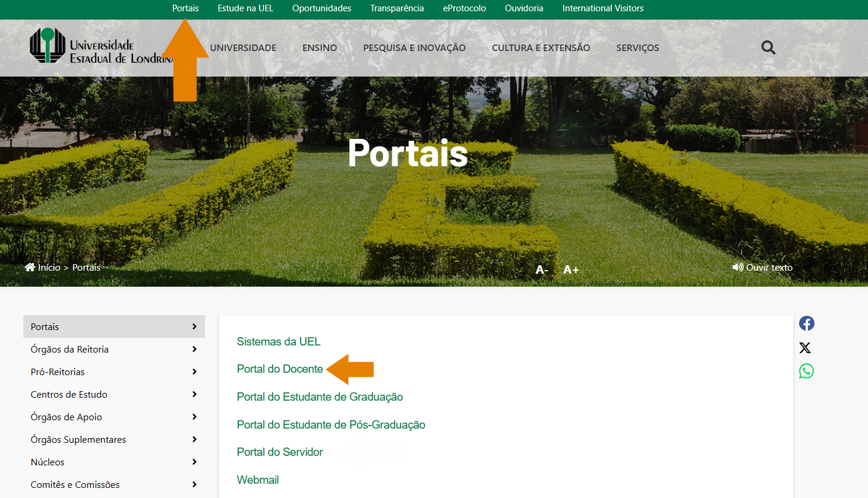Click the home icon in breadcrumb
Image resolution: width=868 pixels, height=498 pixels.
(30, 267)
